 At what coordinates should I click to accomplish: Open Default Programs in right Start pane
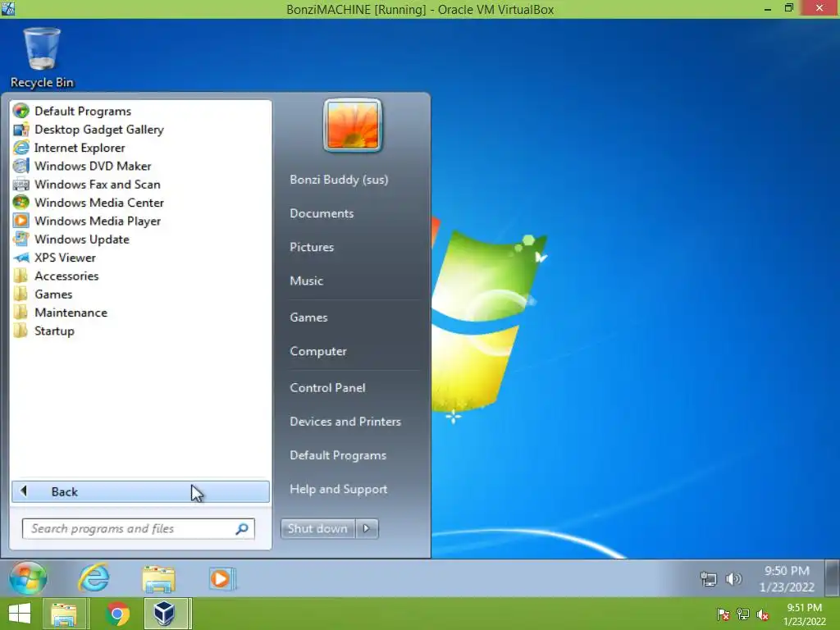[337, 455]
